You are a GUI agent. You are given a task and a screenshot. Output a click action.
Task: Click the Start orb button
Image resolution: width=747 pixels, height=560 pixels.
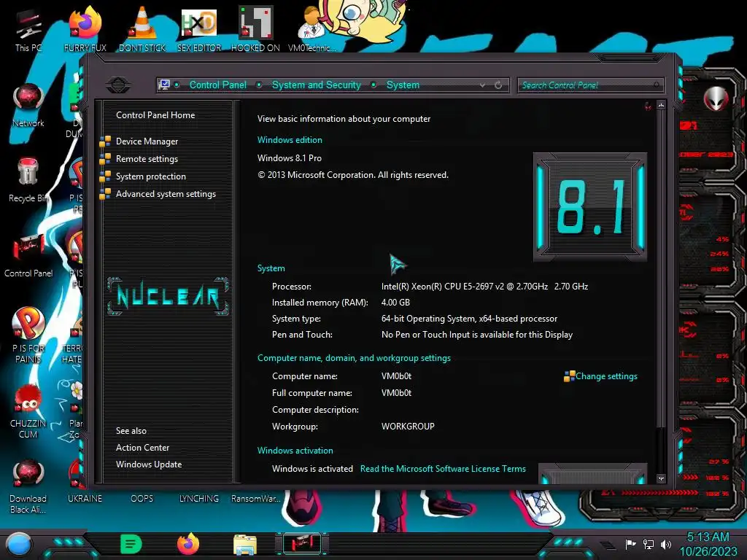(x=18, y=545)
